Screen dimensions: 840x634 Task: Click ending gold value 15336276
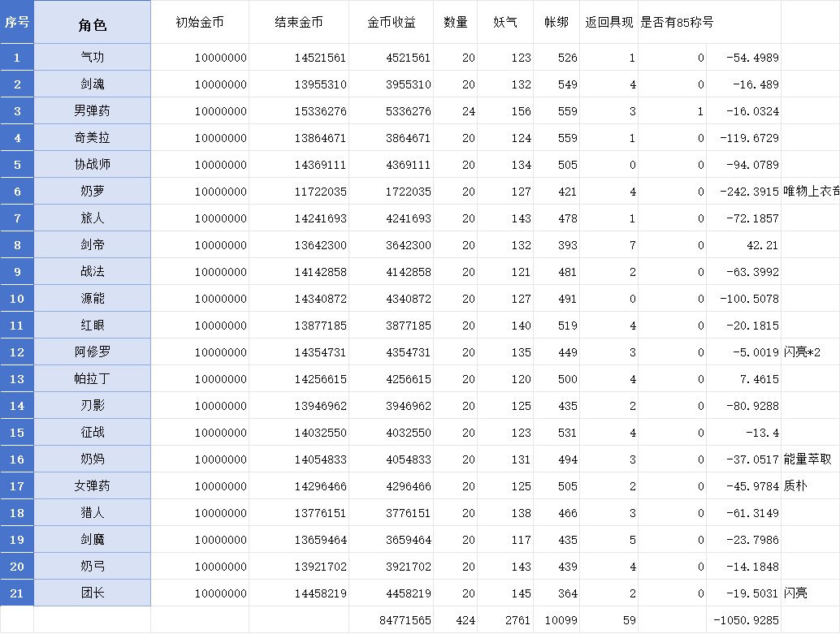(320, 111)
